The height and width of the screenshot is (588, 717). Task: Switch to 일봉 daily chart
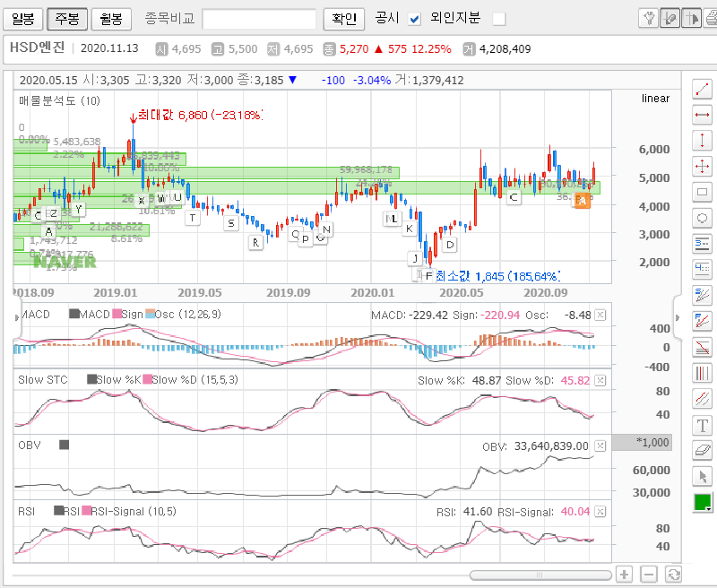[23, 19]
